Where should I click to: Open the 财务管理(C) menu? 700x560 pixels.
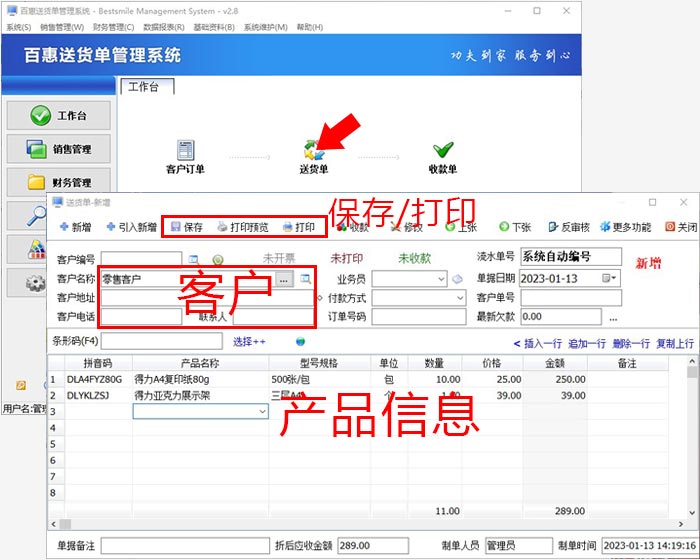pyautogui.click(x=113, y=27)
